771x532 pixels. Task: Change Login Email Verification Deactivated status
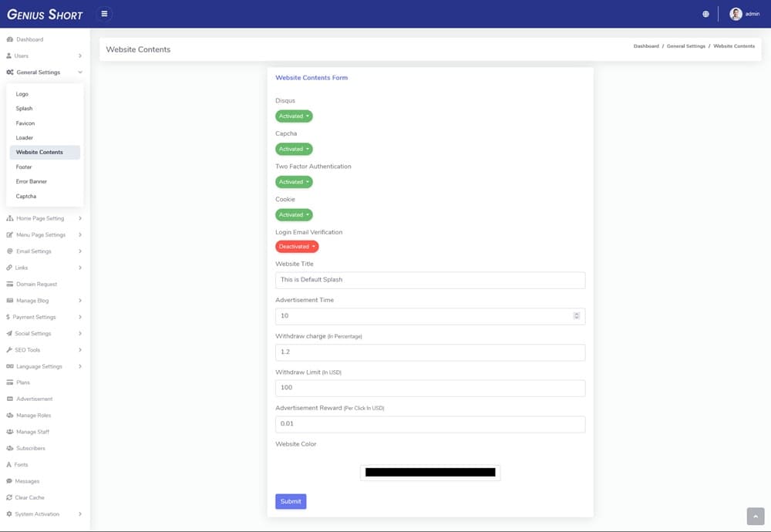pos(297,247)
